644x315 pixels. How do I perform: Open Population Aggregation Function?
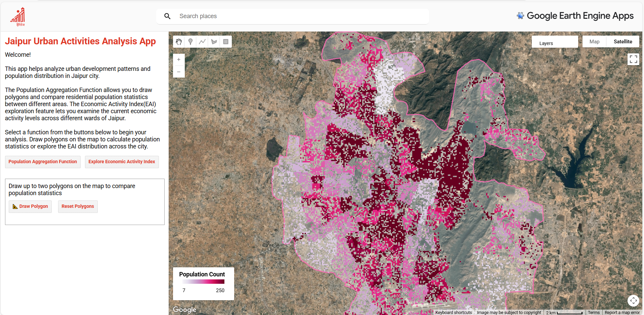coord(43,162)
